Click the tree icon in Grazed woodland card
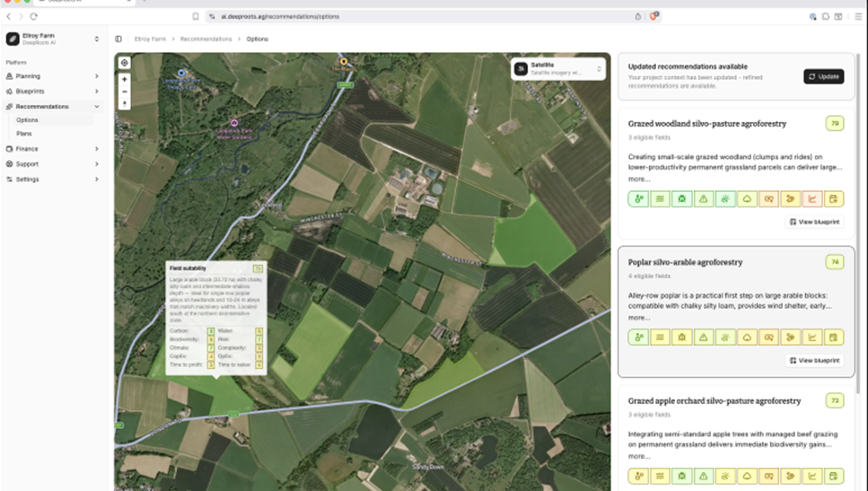The width and height of the screenshot is (868, 491). tap(747, 199)
